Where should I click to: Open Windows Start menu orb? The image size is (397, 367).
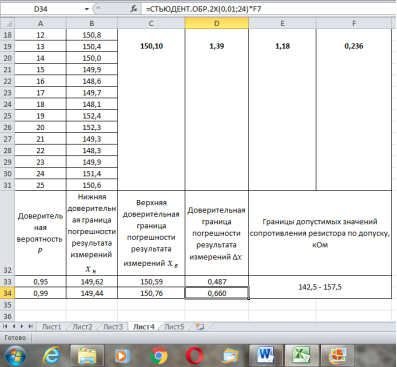pos(16,356)
